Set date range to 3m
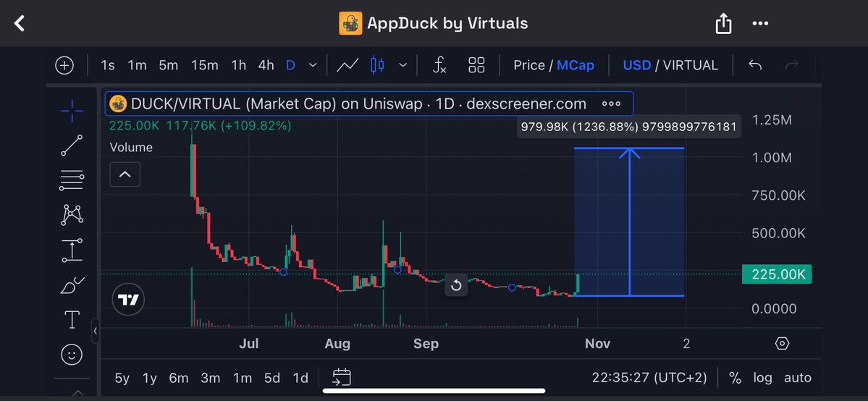 [211, 379]
